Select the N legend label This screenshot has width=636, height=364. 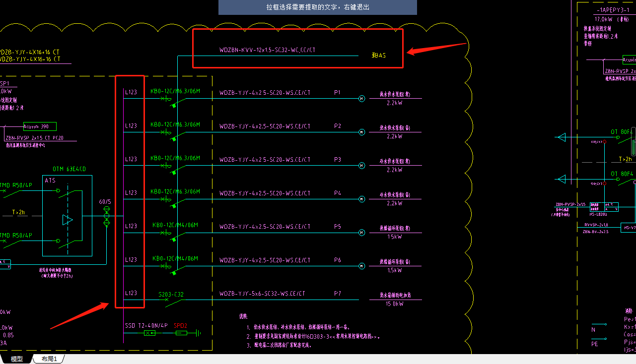coord(593,330)
